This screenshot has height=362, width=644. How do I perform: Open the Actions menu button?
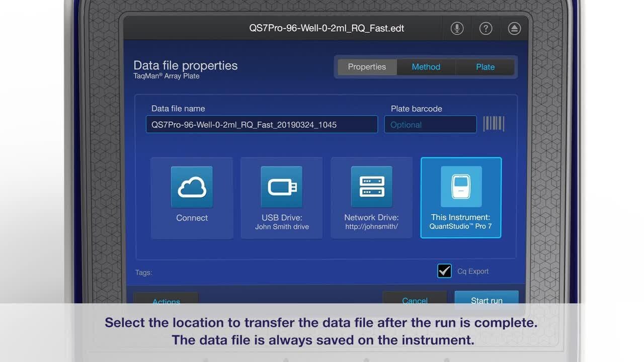[166, 299]
